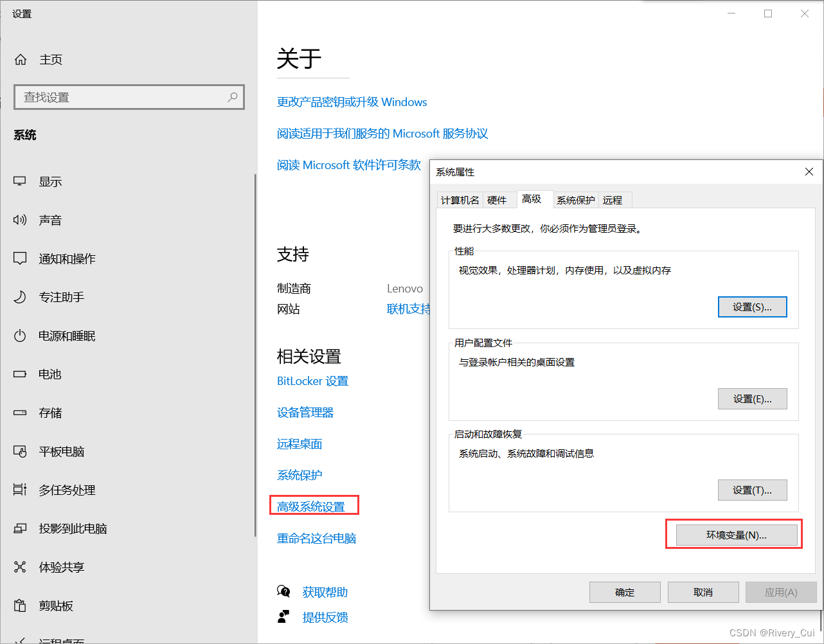Image resolution: width=824 pixels, height=644 pixels.
Task: Open the 体验共享 settings icon
Action: pyautogui.click(x=21, y=567)
